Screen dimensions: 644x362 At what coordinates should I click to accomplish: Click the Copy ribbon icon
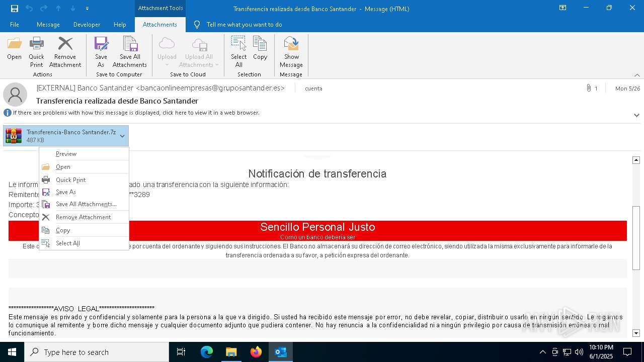(x=260, y=49)
